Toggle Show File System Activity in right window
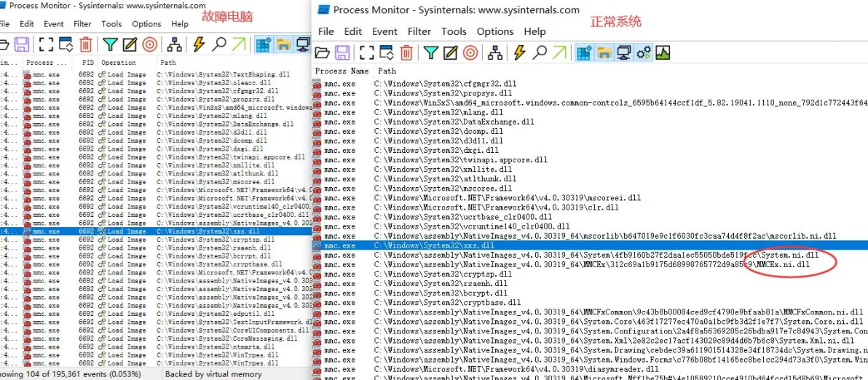 point(604,52)
